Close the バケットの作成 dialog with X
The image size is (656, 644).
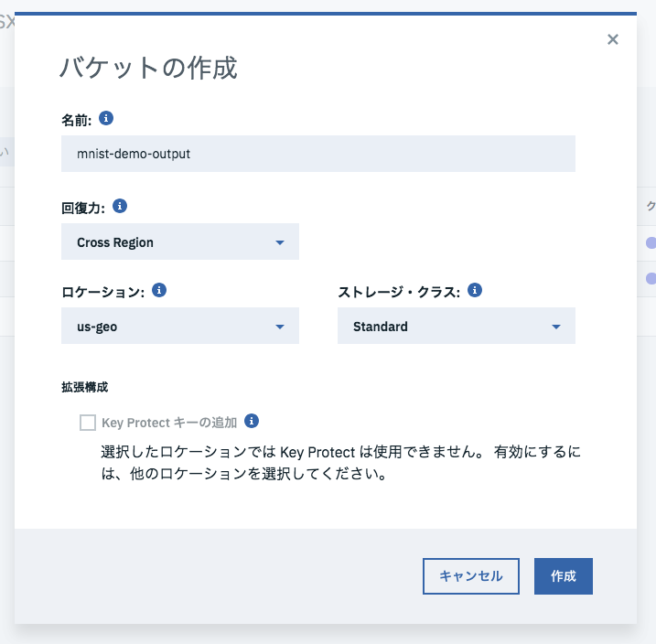[x=613, y=39]
